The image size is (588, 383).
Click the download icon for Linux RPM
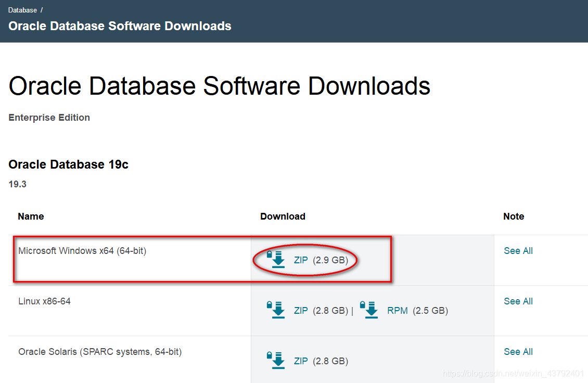click(369, 310)
